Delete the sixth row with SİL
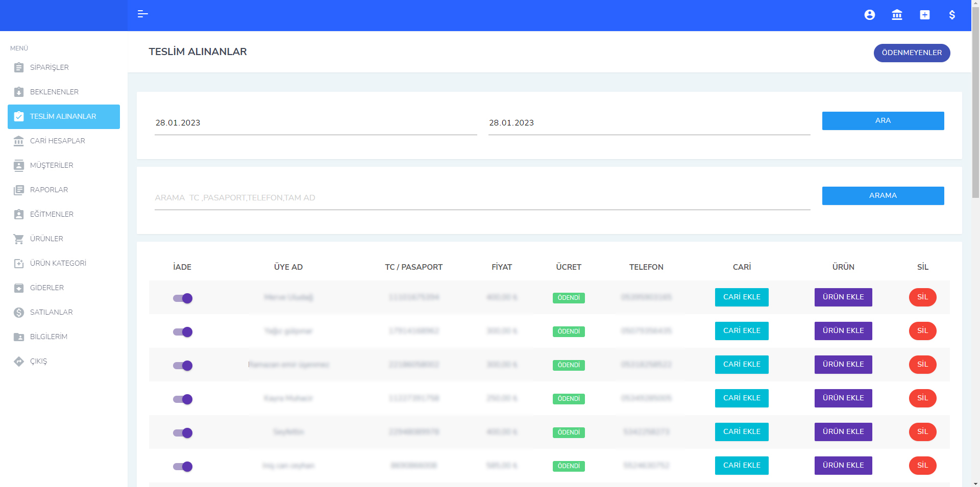Image resolution: width=980 pixels, height=487 pixels. (923, 466)
